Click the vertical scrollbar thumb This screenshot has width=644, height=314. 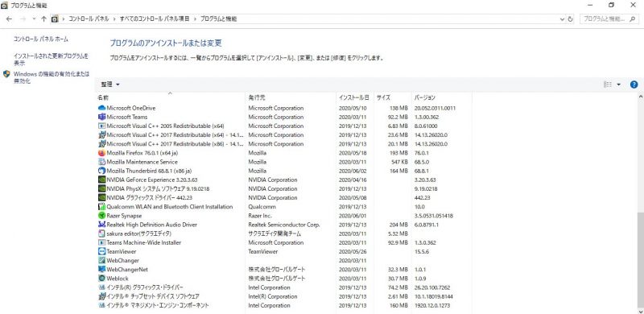coord(641,259)
